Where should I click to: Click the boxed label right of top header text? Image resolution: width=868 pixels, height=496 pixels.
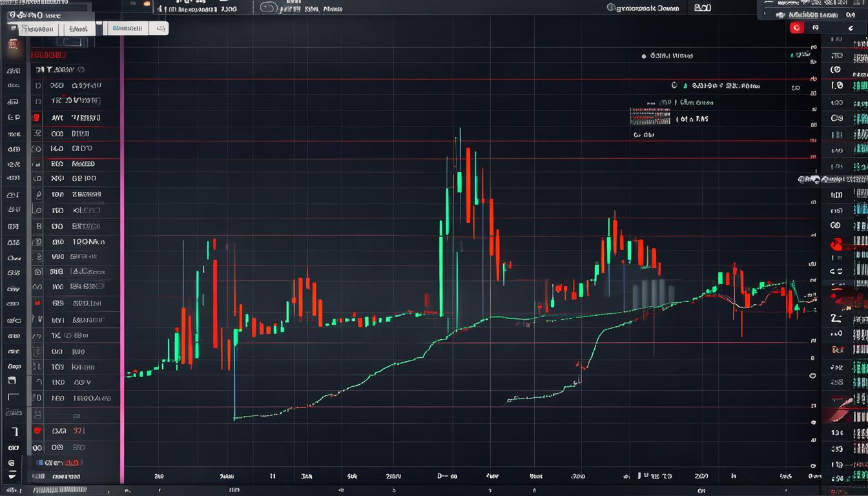tap(703, 8)
